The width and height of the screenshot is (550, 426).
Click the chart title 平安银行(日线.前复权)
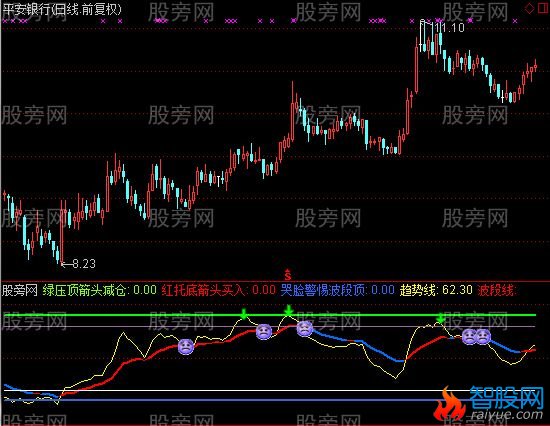[x=62, y=9]
